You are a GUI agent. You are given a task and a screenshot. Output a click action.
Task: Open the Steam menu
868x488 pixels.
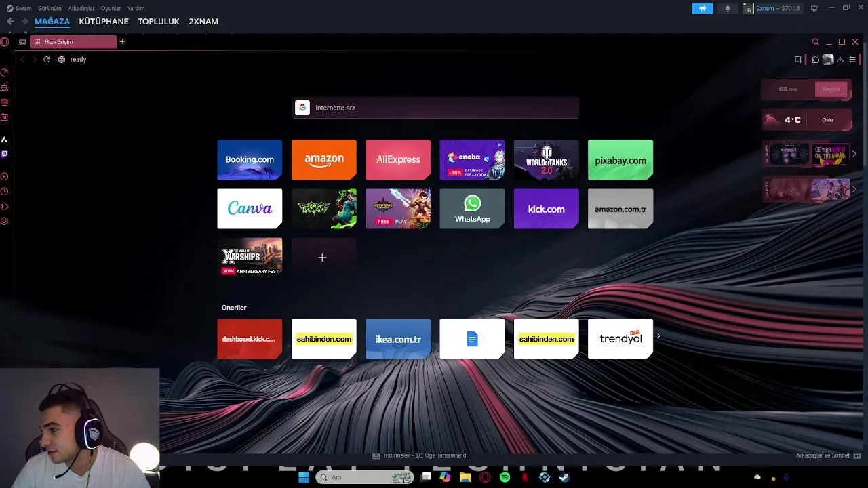(20, 8)
